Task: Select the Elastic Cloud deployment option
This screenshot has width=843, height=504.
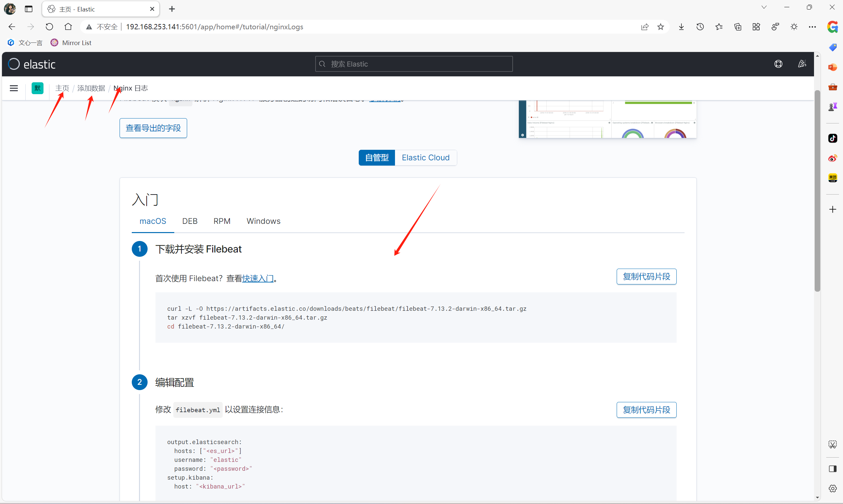Action: [426, 158]
